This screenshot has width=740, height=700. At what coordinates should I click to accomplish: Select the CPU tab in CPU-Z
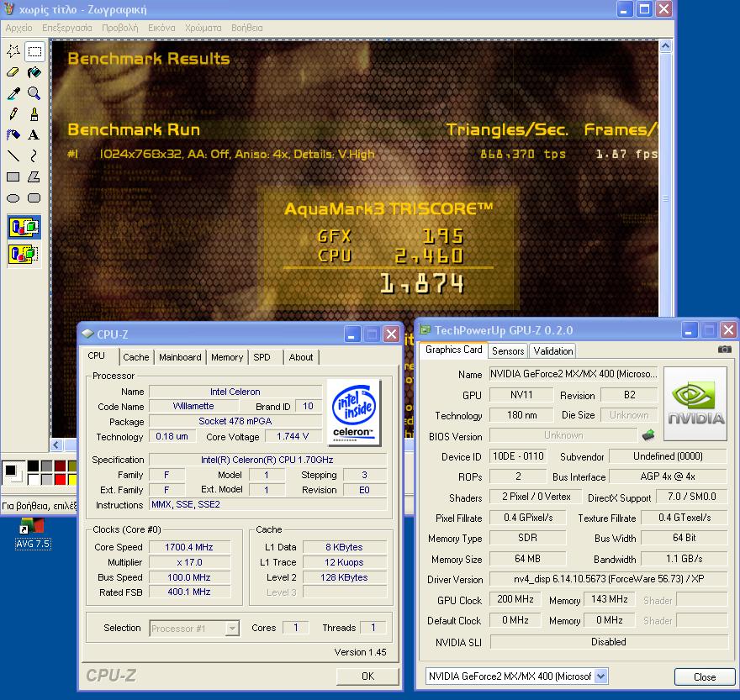pos(96,355)
